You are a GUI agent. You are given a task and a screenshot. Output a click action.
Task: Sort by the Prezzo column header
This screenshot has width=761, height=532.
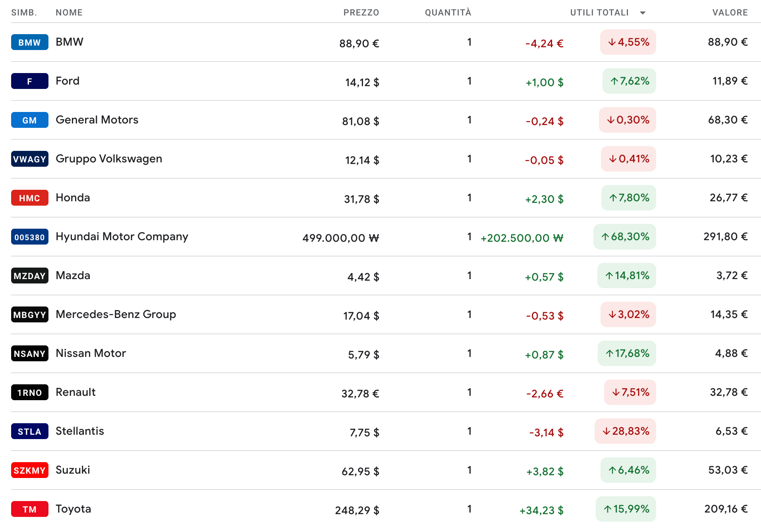coord(361,13)
